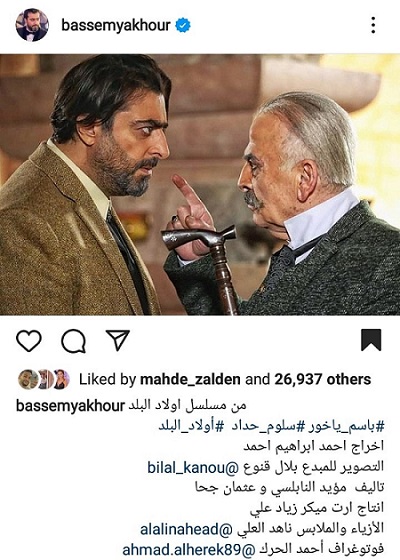Screen dimensions: 400x560
Task: Tap the post photo of two men
Action: pyautogui.click(x=200, y=185)
